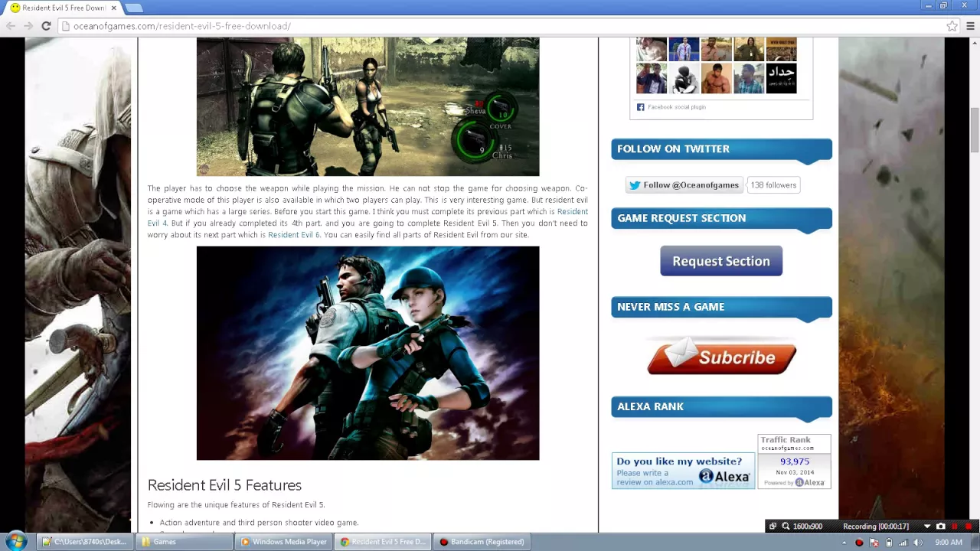Select the Chrome Resident Evil 5 taskbar item
The image size is (980, 551).
coord(382,542)
